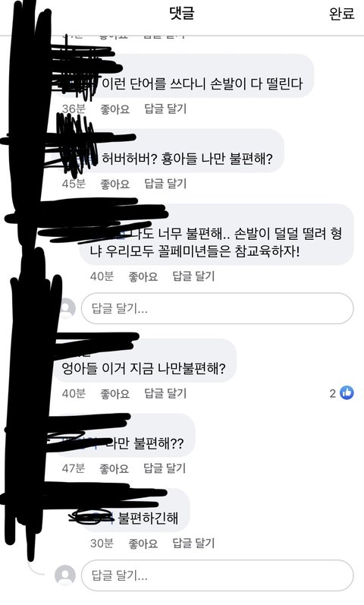Screen dimensions: 364x605
Task: Reply to the 45분 comment
Action: coord(165,184)
